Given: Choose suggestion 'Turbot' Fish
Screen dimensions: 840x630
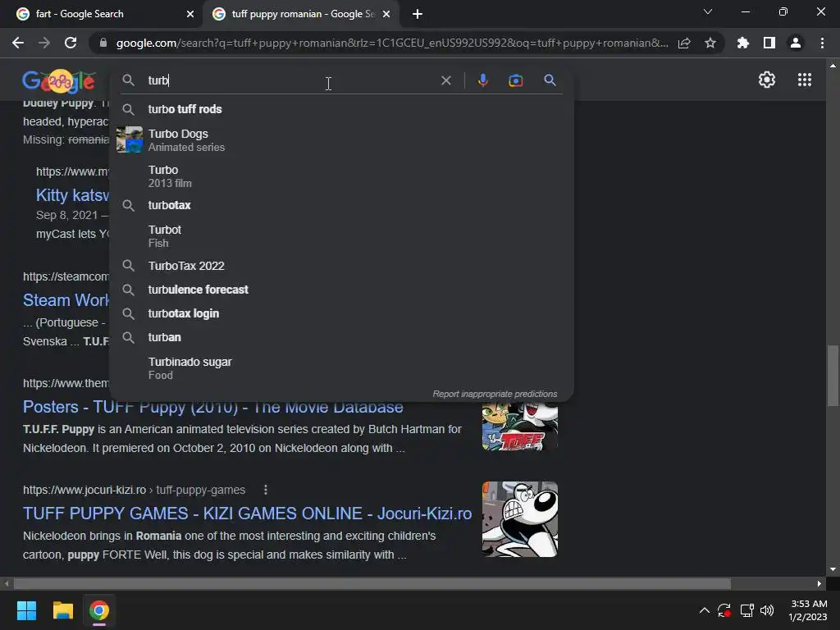Looking at the screenshot, I should tap(341, 235).
